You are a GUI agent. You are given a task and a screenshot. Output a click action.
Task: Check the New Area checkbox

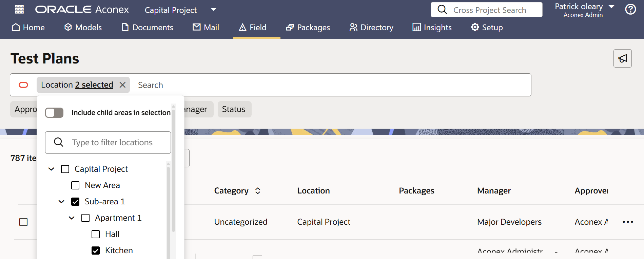pos(75,185)
